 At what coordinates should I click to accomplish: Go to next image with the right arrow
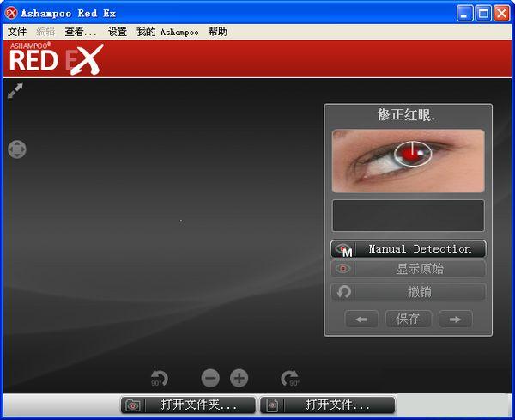455,320
